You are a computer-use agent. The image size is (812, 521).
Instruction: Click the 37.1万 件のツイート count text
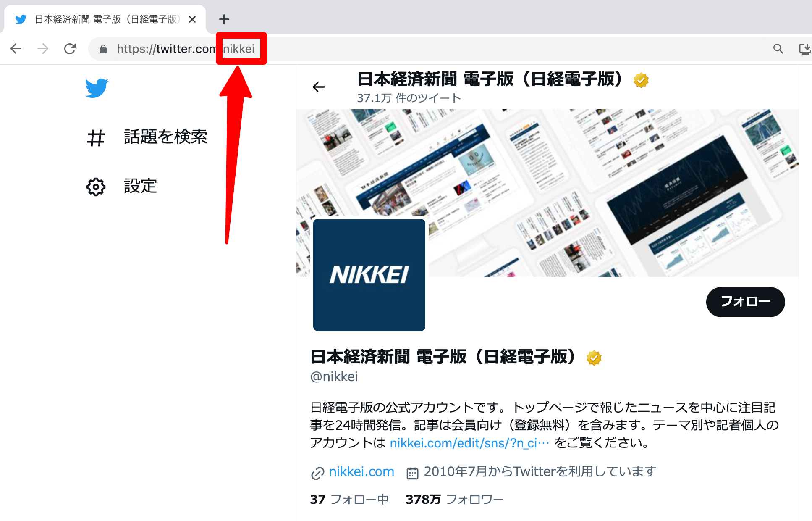tap(409, 98)
